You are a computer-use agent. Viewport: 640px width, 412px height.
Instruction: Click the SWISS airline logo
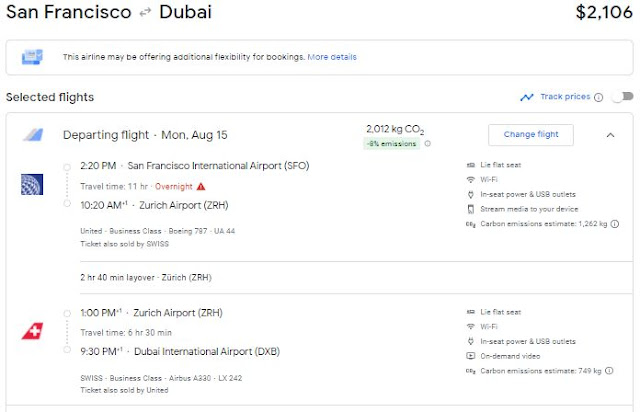point(31,330)
